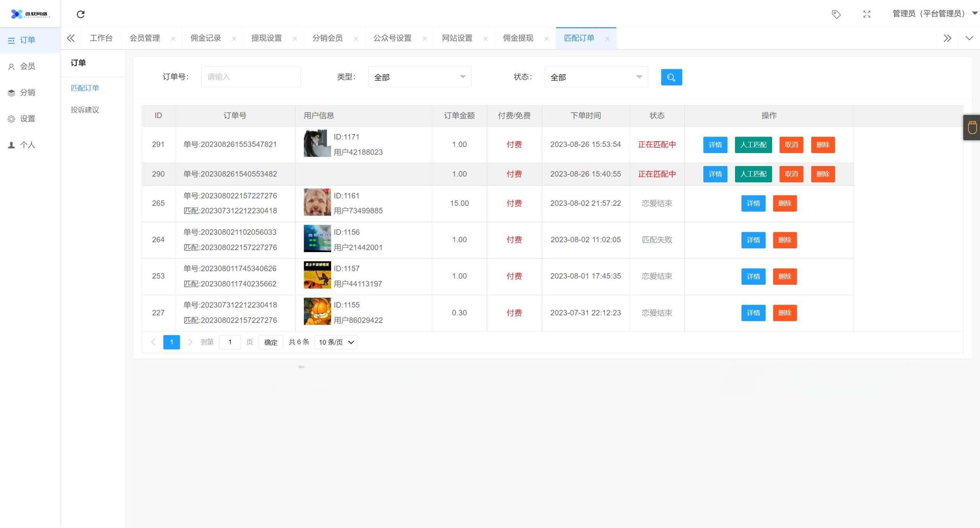Click the page refresh icon in top toolbar
The height and width of the screenshot is (528, 980).
80,14
